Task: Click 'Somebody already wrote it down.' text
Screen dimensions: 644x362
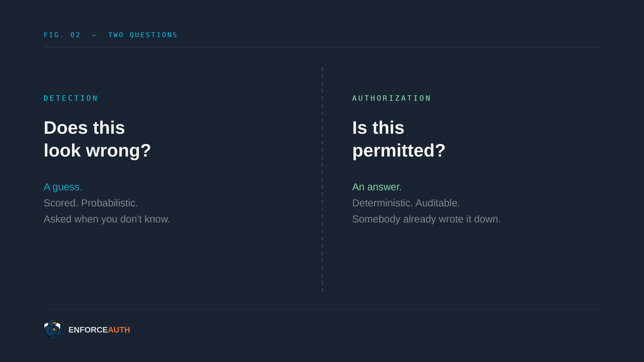Action: click(426, 219)
